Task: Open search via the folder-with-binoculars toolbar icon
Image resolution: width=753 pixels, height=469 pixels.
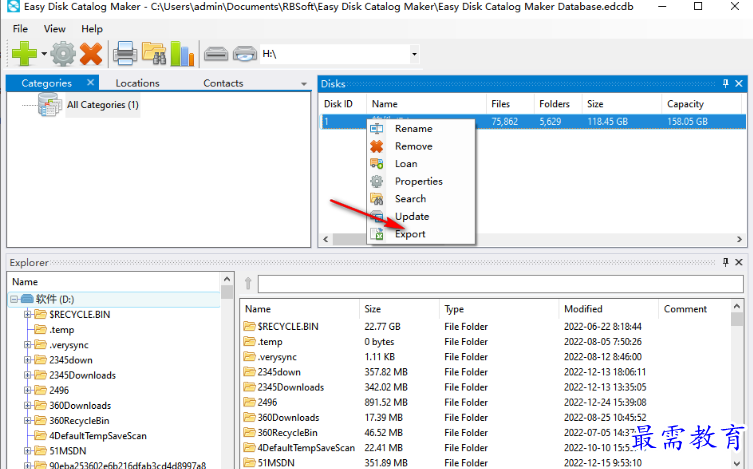Action: (154, 53)
